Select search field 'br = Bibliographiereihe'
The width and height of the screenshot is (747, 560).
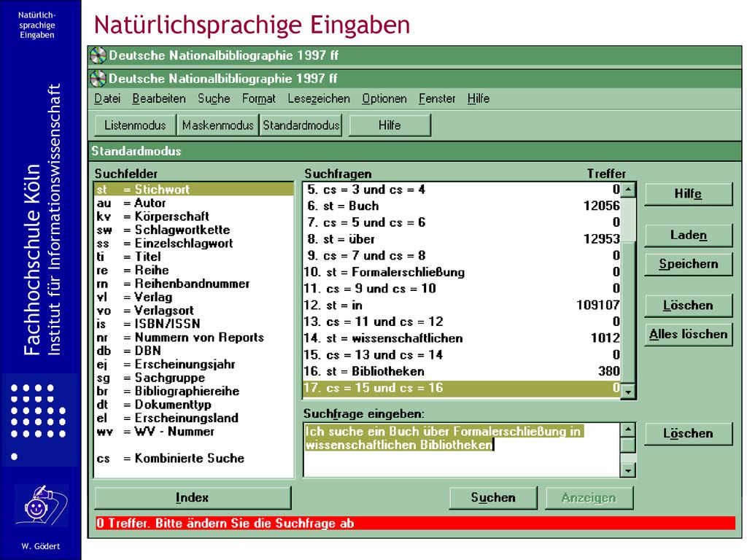click(194, 391)
